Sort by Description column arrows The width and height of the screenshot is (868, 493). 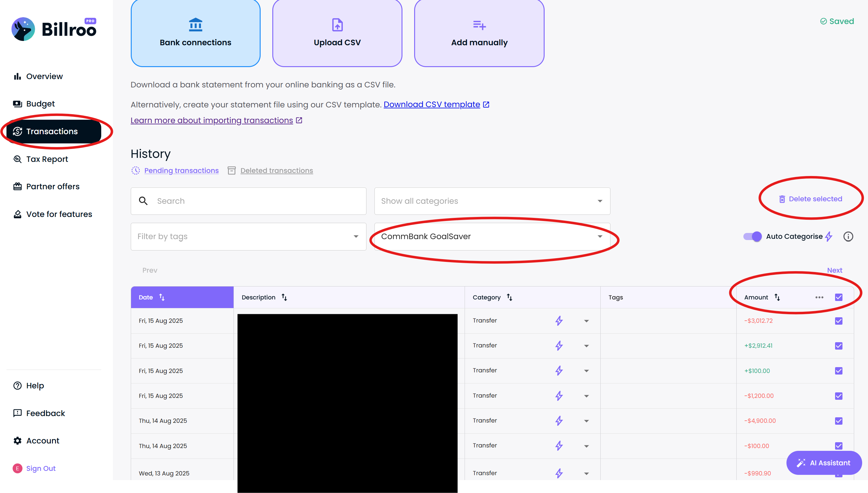point(284,297)
